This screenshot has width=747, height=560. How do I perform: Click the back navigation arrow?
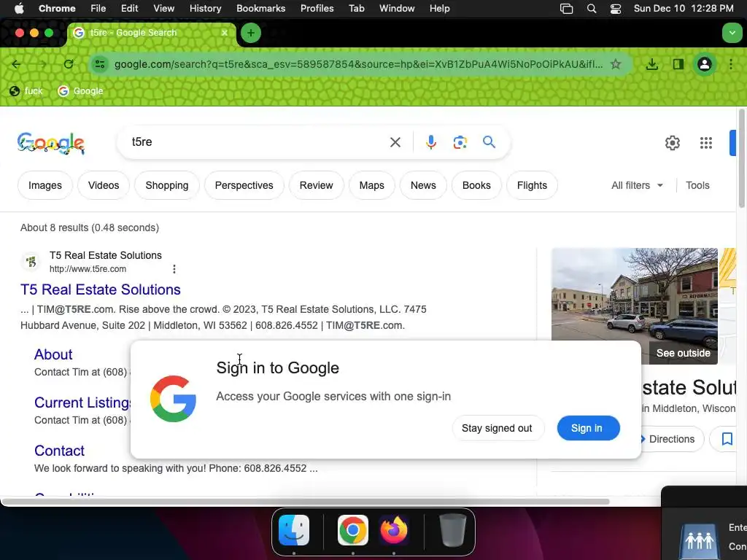(16, 64)
